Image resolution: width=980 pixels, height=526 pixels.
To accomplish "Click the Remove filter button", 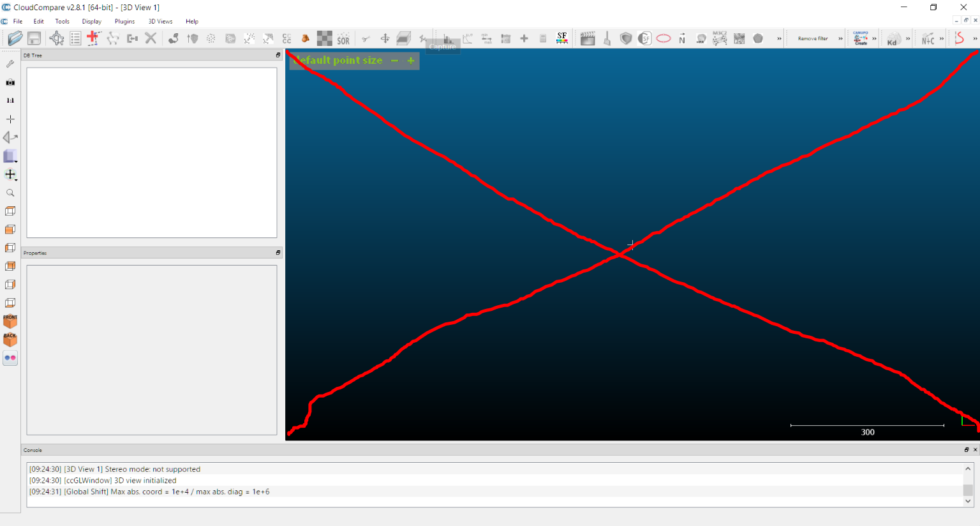I will [x=812, y=39].
